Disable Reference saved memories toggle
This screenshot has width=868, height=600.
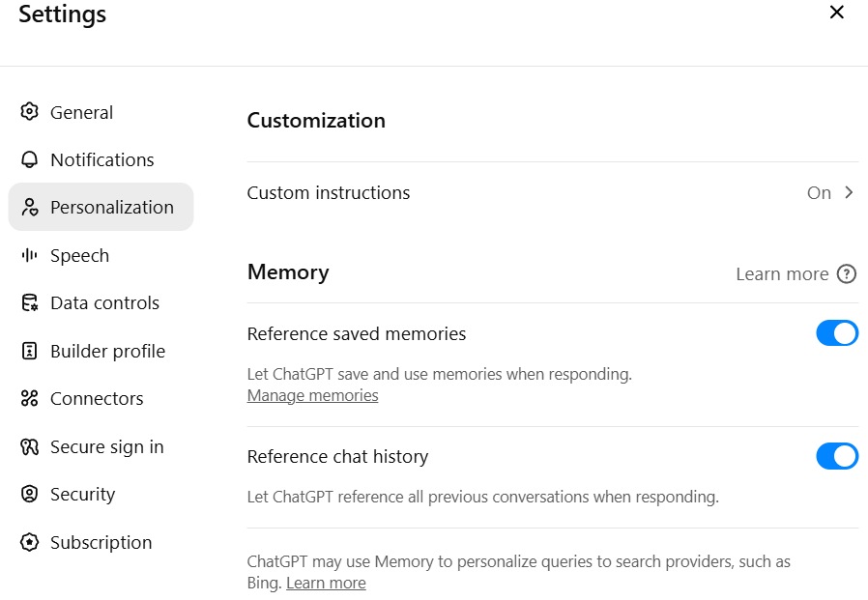coord(837,333)
